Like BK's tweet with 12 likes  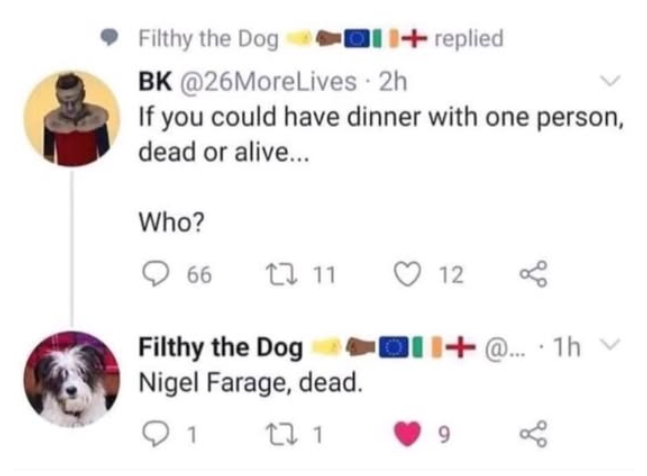(x=408, y=274)
